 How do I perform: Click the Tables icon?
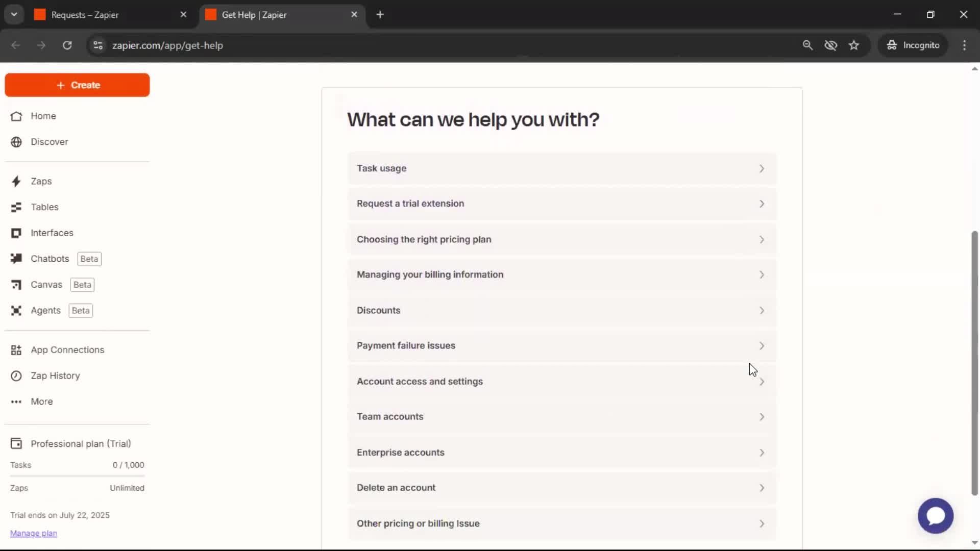tap(16, 207)
